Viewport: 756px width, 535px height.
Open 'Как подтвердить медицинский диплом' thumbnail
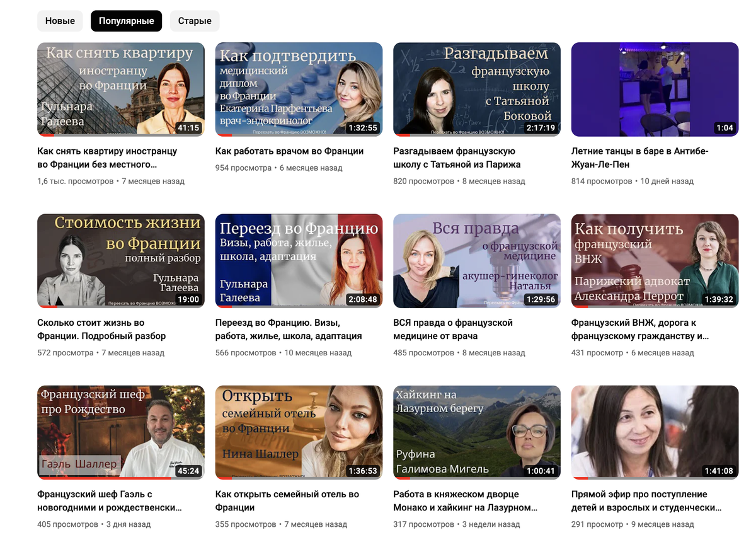tap(299, 89)
